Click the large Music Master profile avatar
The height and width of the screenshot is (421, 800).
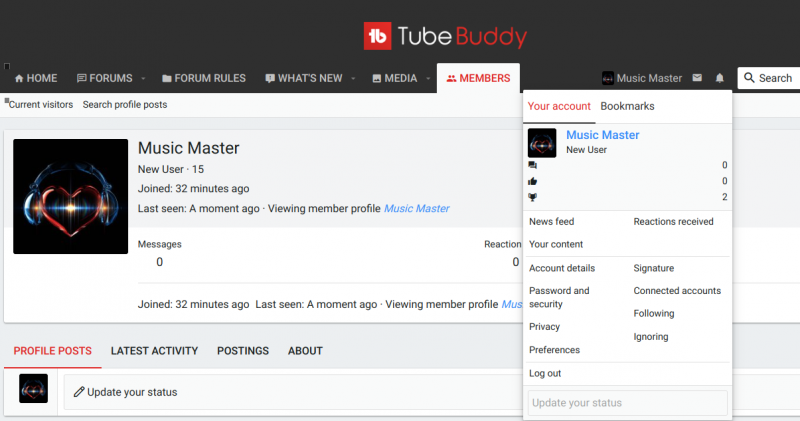70,196
